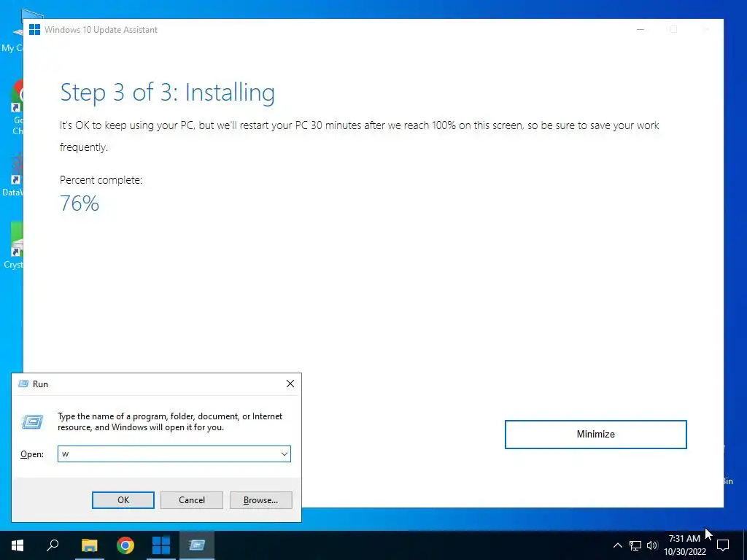This screenshot has height=560, width=747.
Task: Click the 76% percent complete value
Action: [80, 203]
